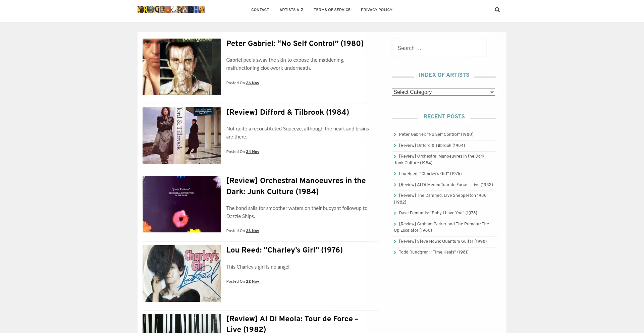Open the Peter Gabriel "No Self Control" article title
The image size is (644, 333).
tap(295, 44)
